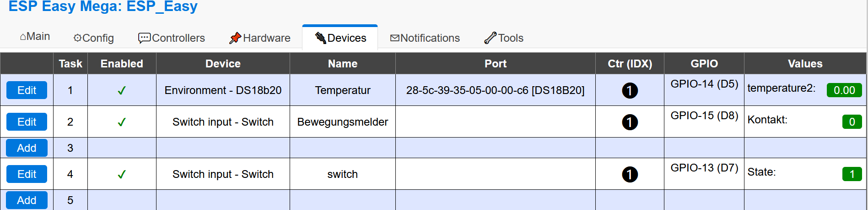Edit the Bewegungsmelder switch device

[27, 122]
